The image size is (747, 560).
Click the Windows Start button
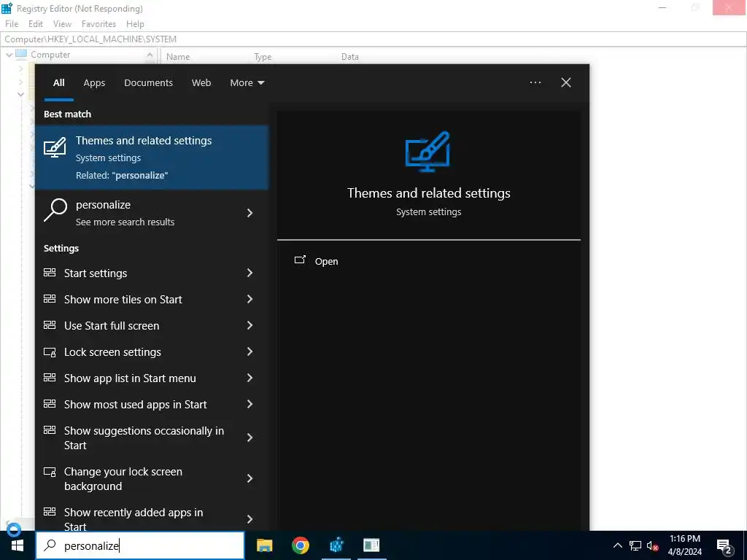18,545
